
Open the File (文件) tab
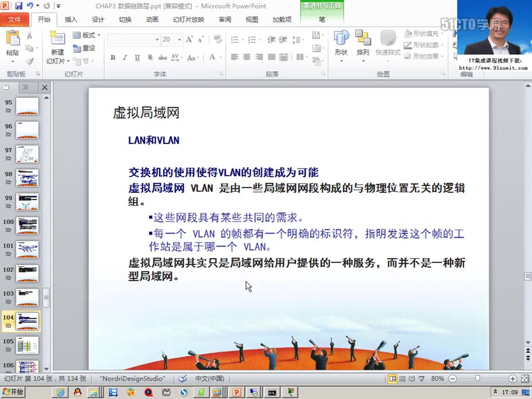point(15,20)
